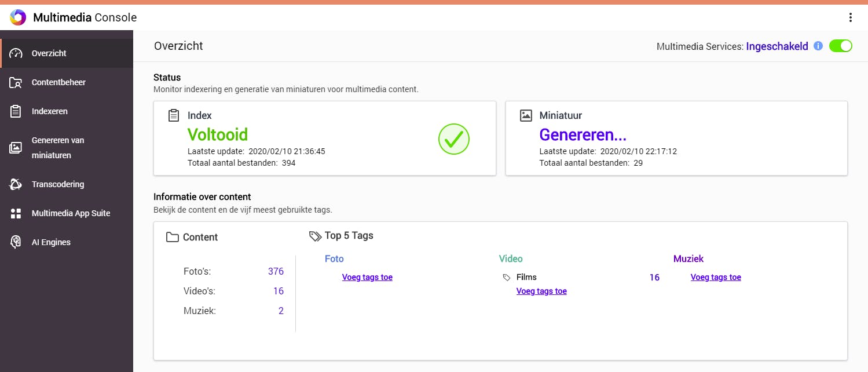The height and width of the screenshot is (372, 868).
Task: Click the green Index completed checkmark
Action: coord(453,139)
